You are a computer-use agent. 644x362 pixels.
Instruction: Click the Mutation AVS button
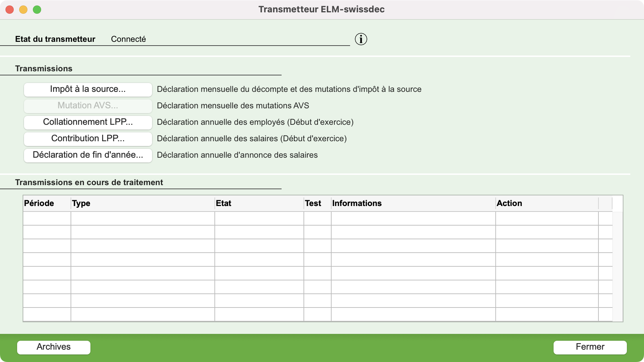(x=88, y=106)
